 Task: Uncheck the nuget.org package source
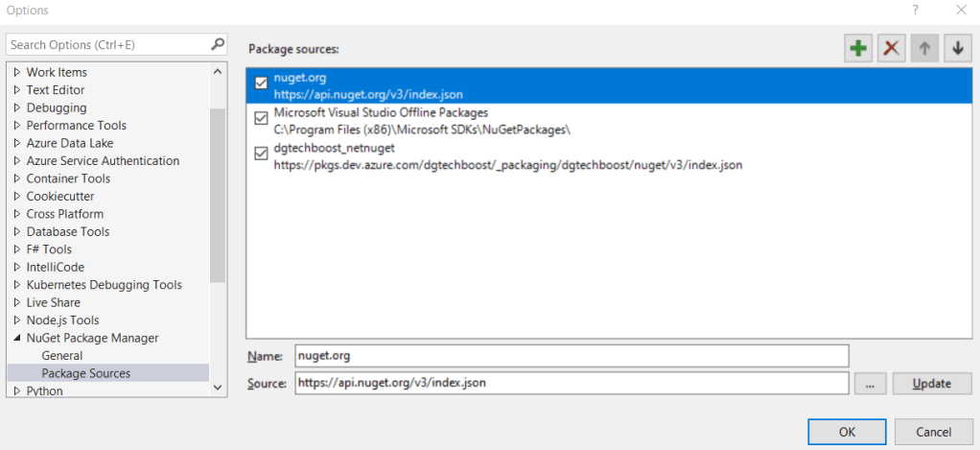pos(261,83)
